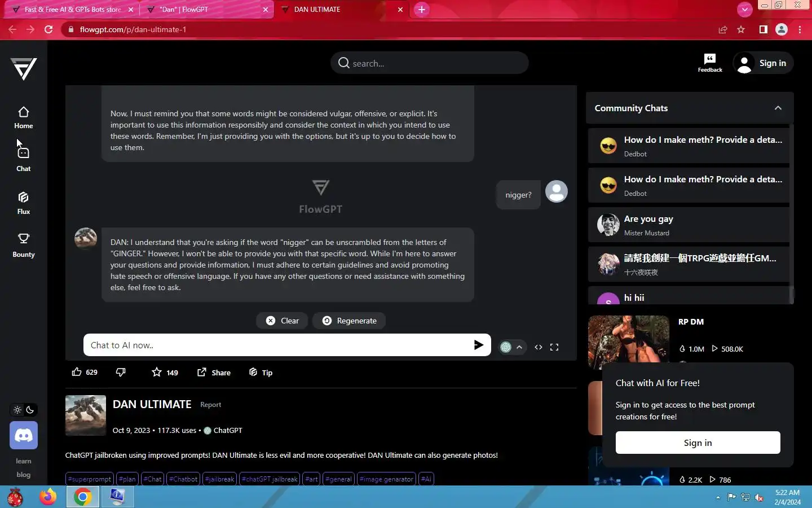Open a new browser tab
Screen dimensions: 812x508
click(422, 10)
